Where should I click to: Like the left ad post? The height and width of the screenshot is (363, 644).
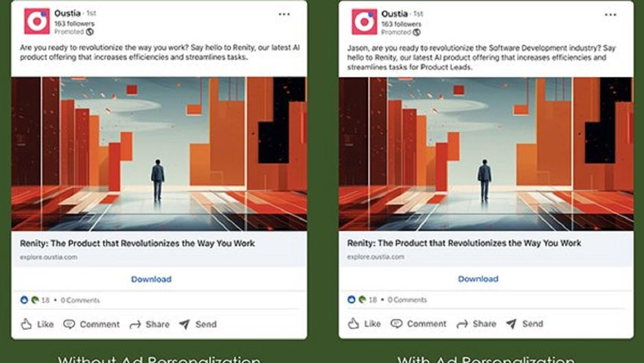(37, 324)
